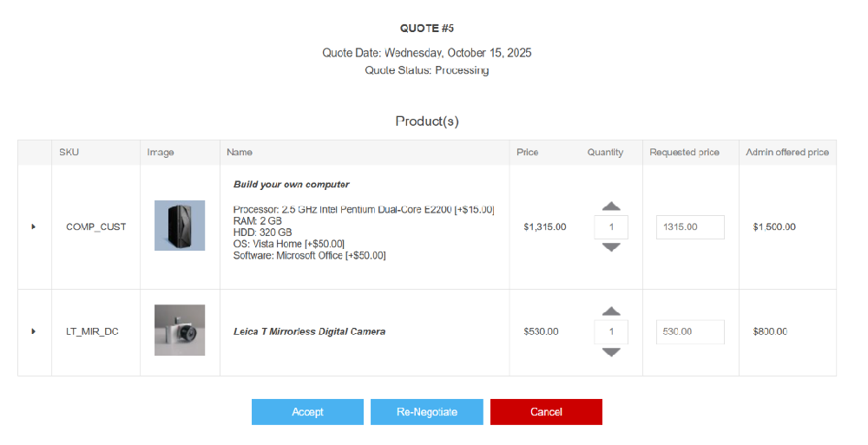Expand the COMP_CUST row details arrow
This screenshot has height=445, width=868.
tap(34, 227)
